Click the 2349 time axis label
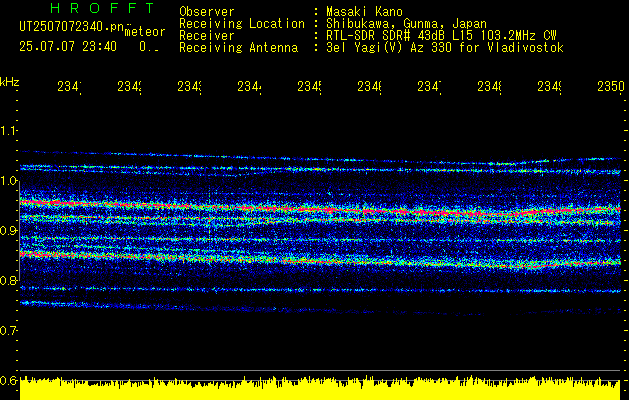This screenshot has height=400, width=629. [549, 86]
